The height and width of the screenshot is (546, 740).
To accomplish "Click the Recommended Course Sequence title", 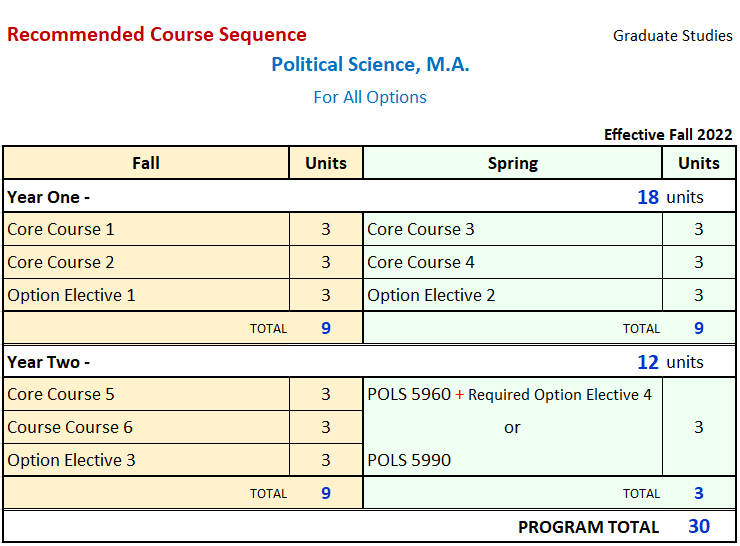I will click(x=157, y=35).
